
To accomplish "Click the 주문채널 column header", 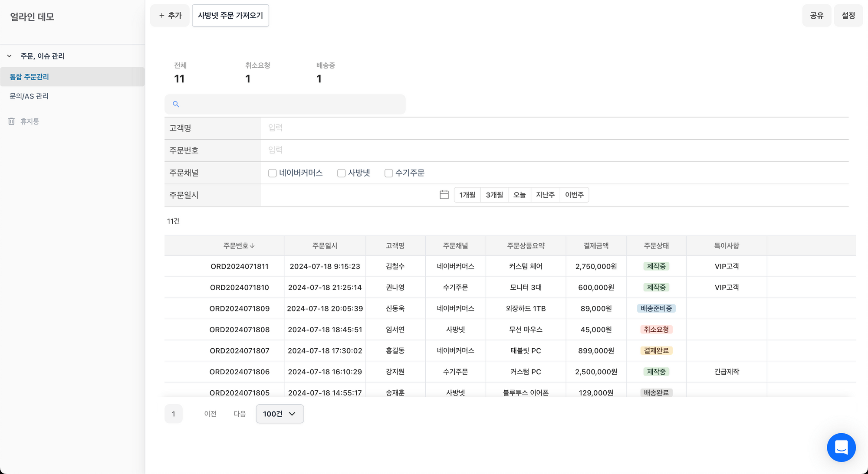I will coord(456,246).
